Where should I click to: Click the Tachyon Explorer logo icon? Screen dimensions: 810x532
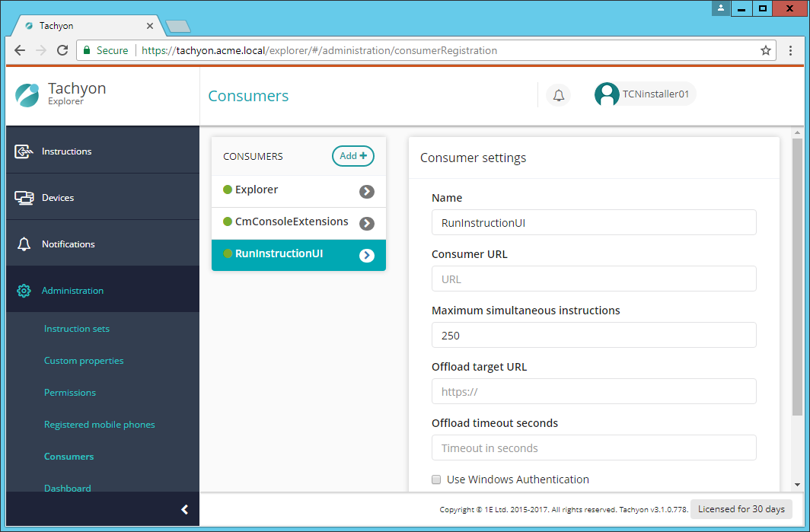tap(27, 95)
